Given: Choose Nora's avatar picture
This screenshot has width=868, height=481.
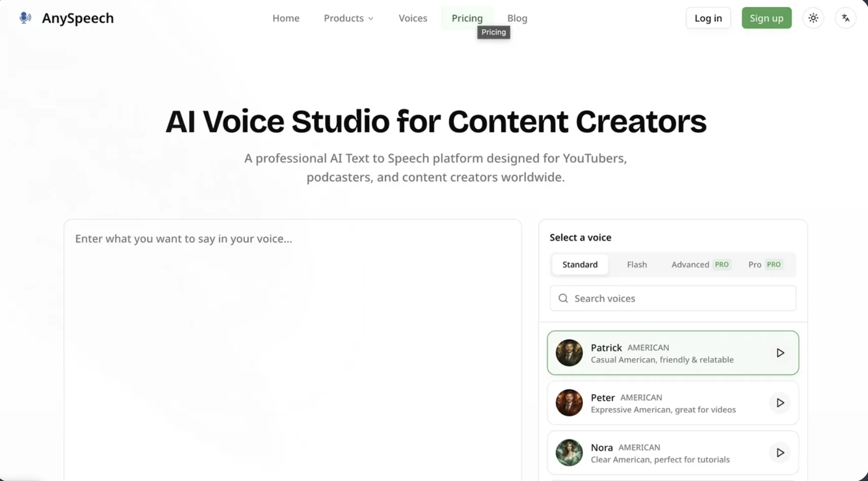Looking at the screenshot, I should [569, 452].
